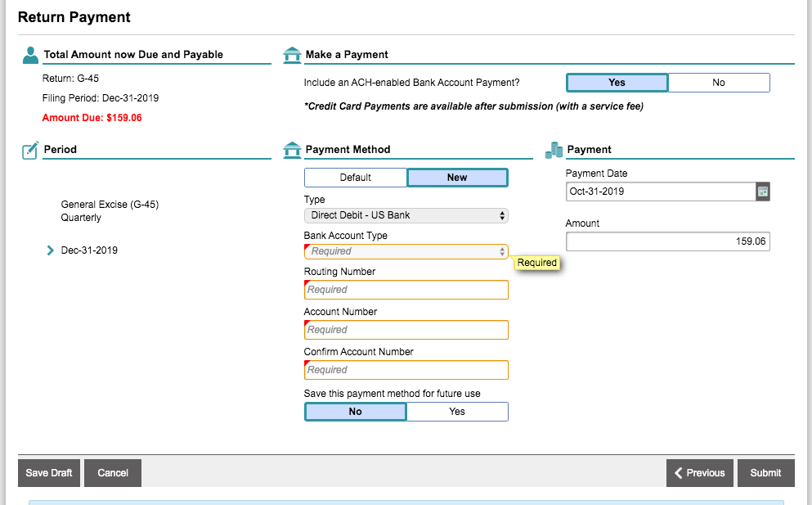Choose Yes to save payment method

point(456,412)
